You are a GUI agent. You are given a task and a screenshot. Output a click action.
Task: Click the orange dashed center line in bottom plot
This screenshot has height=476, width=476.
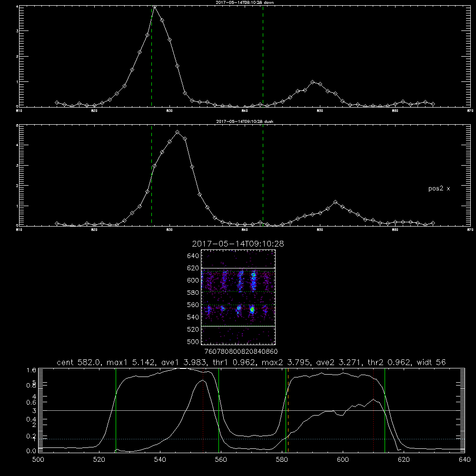click(288, 410)
